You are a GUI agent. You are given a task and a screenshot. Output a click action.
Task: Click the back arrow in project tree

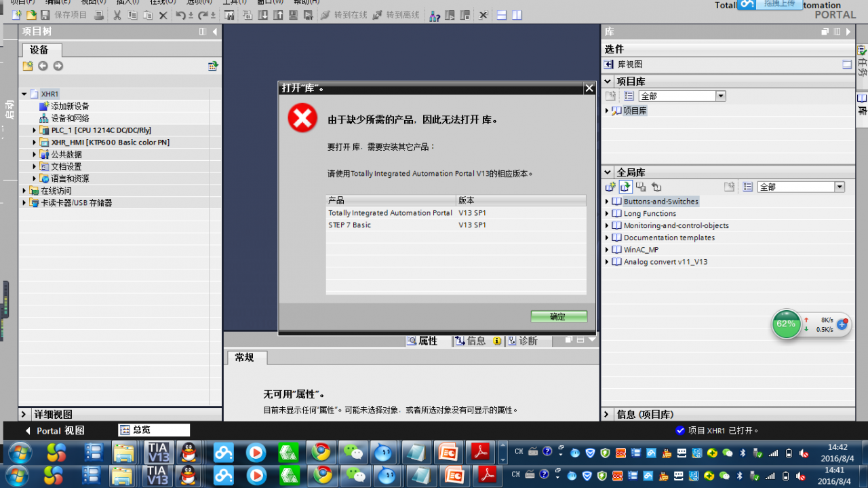click(43, 66)
